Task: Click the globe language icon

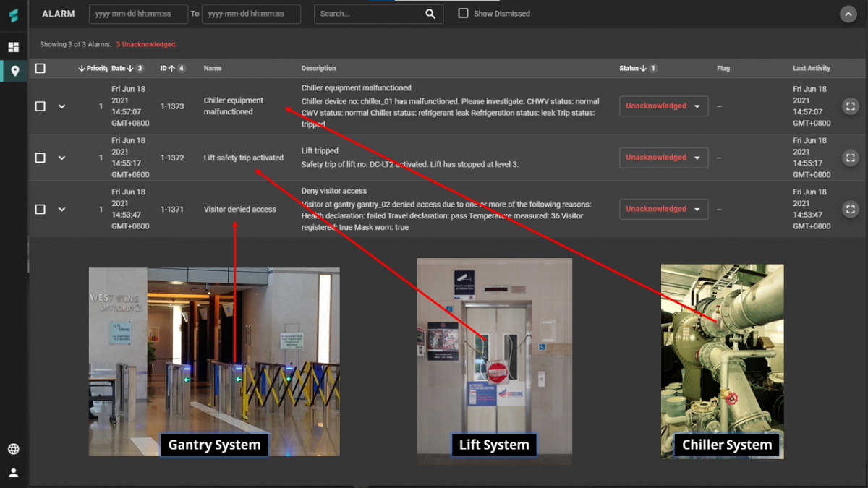Action: pos(13,449)
